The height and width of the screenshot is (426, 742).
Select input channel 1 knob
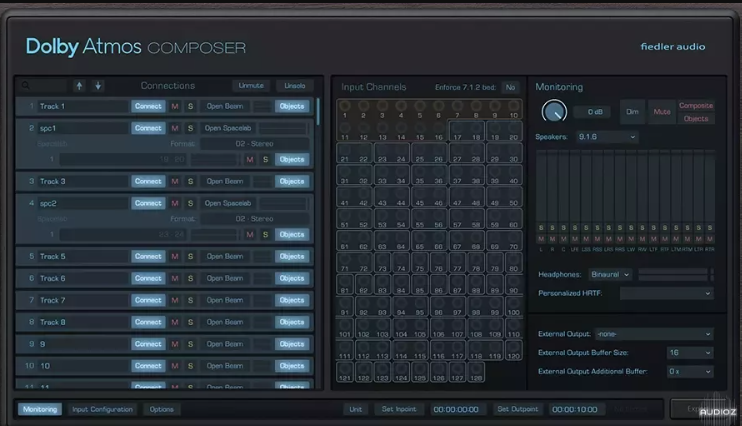(x=344, y=106)
